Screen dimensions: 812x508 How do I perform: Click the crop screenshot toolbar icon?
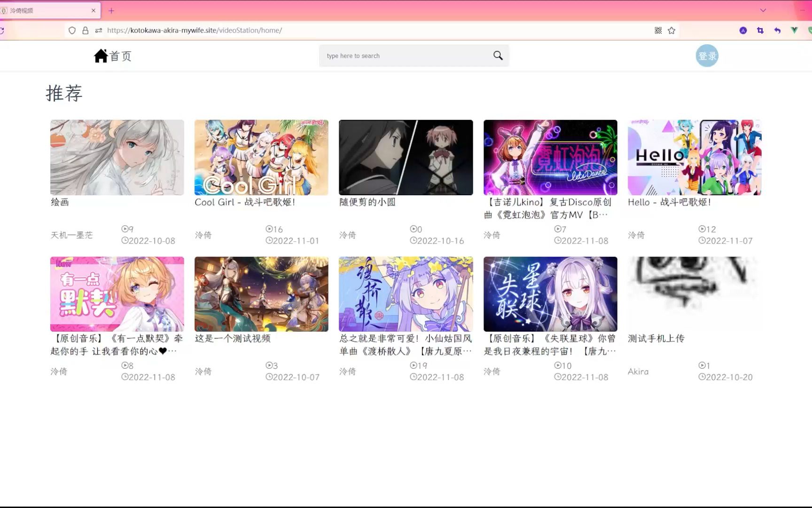coord(760,31)
